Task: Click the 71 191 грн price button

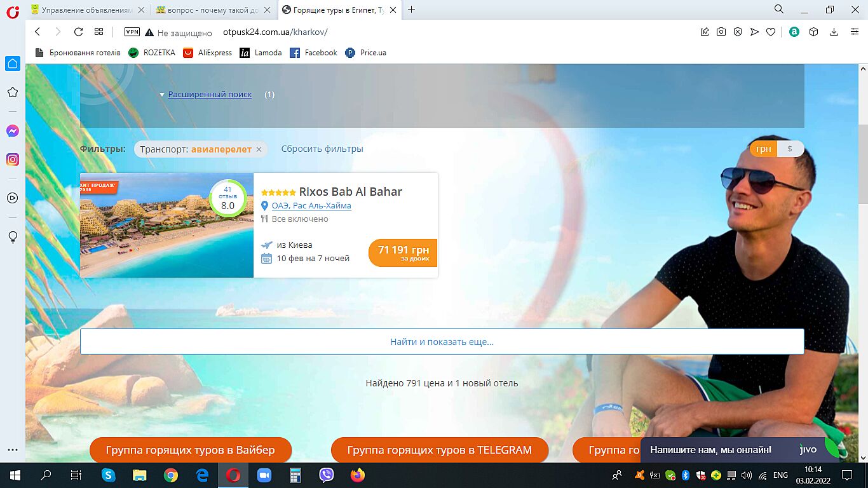Action: 403,252
